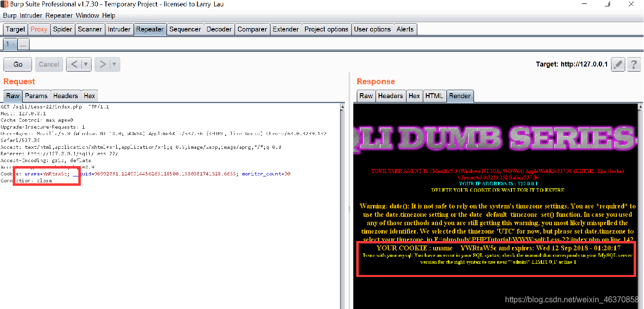Click the monitor_count=30 cookie parameter
Screen dimensions: 644x309
(x=266, y=174)
